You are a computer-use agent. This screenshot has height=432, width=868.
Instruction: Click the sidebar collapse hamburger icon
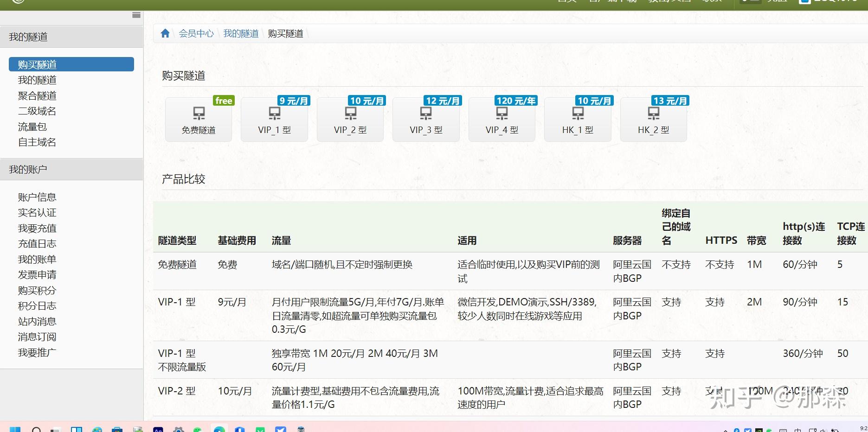(x=136, y=16)
